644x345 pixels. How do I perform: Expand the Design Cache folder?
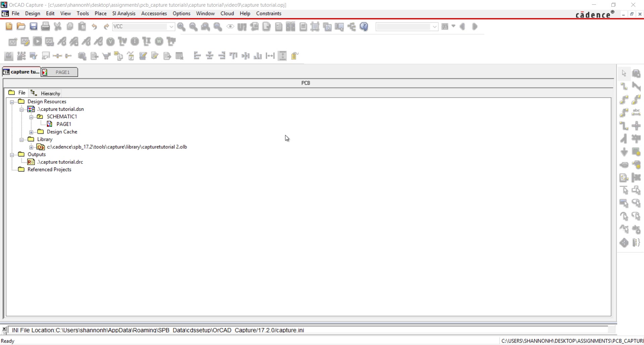32,132
